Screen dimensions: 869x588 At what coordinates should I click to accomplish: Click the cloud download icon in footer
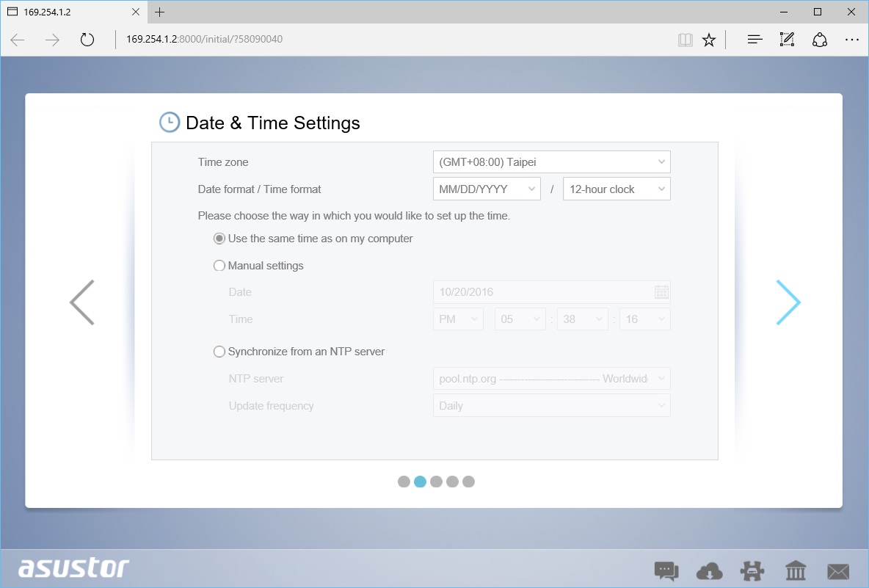click(709, 571)
